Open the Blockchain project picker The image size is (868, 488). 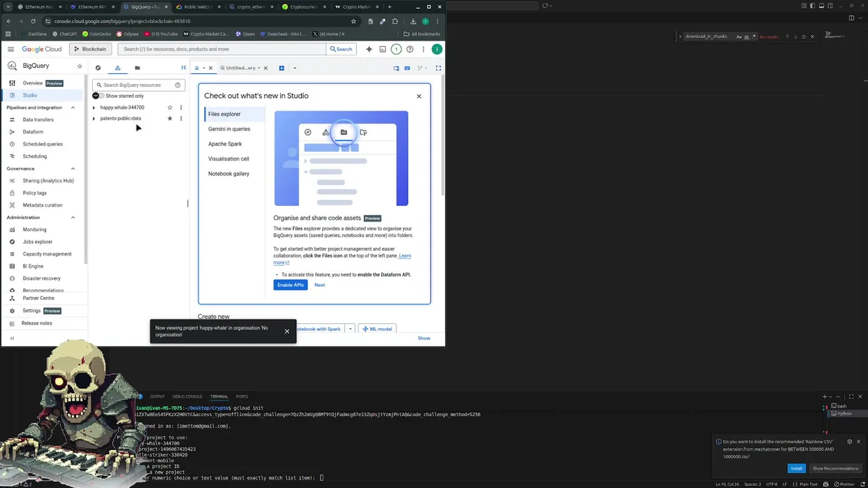click(x=90, y=49)
